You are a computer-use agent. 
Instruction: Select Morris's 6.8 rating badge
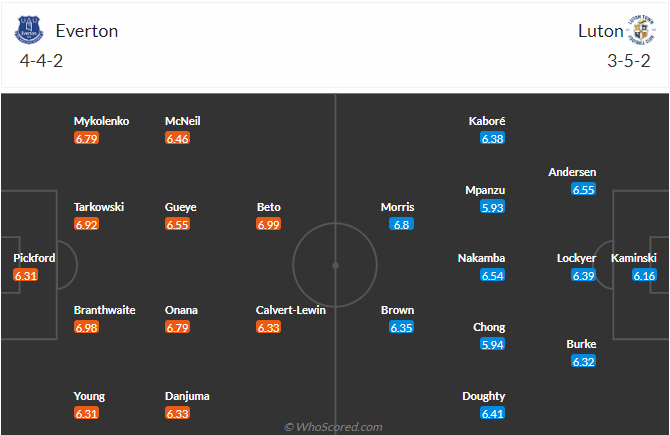[x=401, y=224]
